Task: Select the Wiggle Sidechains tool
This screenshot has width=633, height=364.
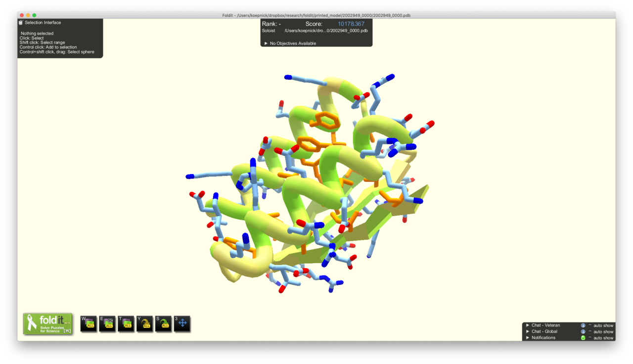Action: tap(106, 324)
